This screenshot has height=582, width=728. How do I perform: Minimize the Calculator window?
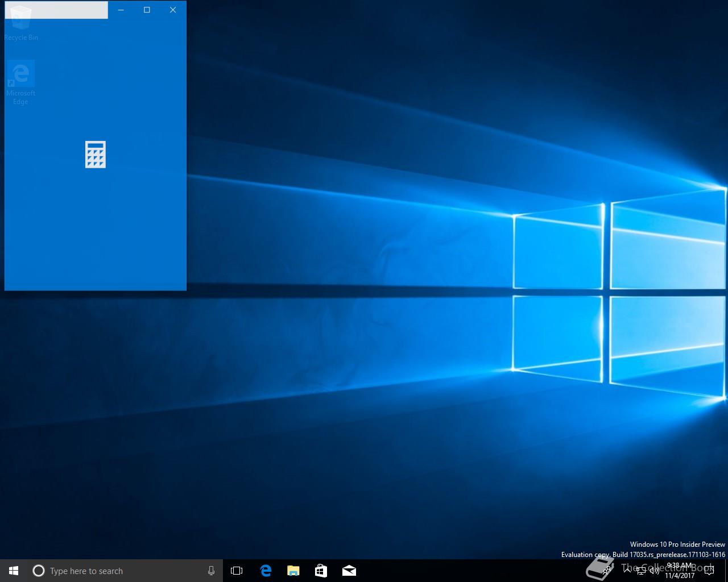pyautogui.click(x=121, y=10)
